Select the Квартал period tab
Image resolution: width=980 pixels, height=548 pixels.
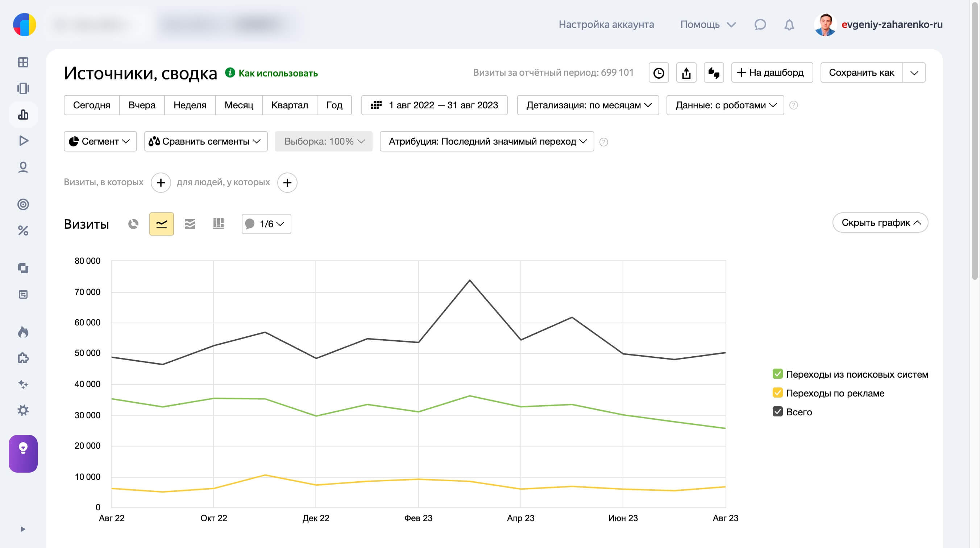click(x=289, y=105)
